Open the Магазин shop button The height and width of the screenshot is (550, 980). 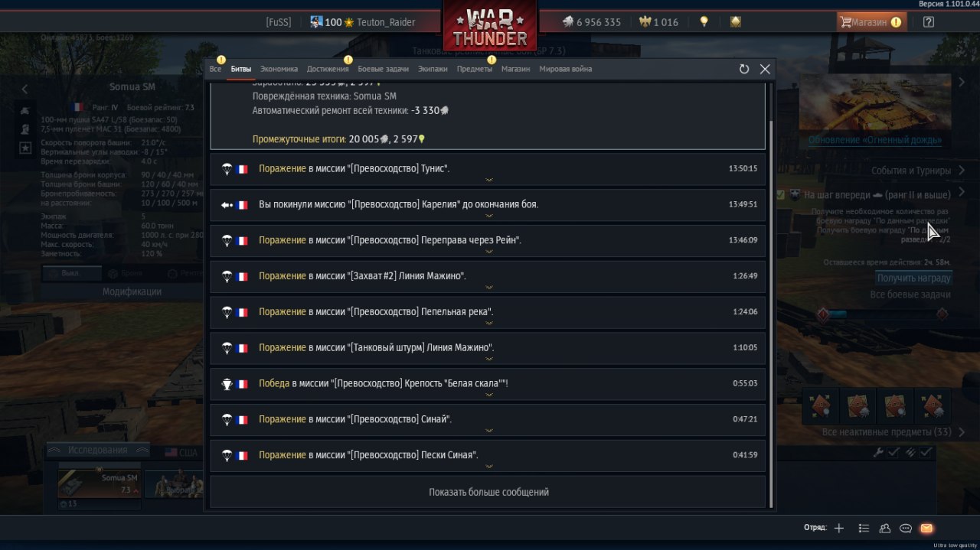pos(871,22)
